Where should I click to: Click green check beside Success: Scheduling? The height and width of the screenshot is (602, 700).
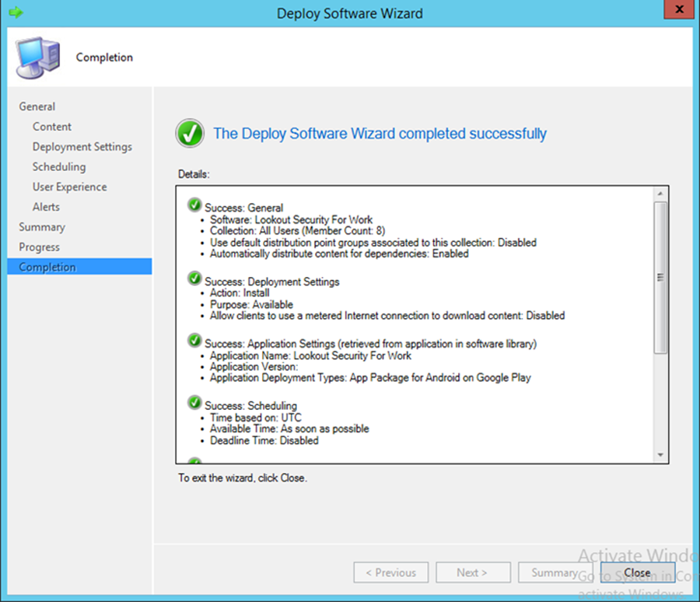coord(194,402)
